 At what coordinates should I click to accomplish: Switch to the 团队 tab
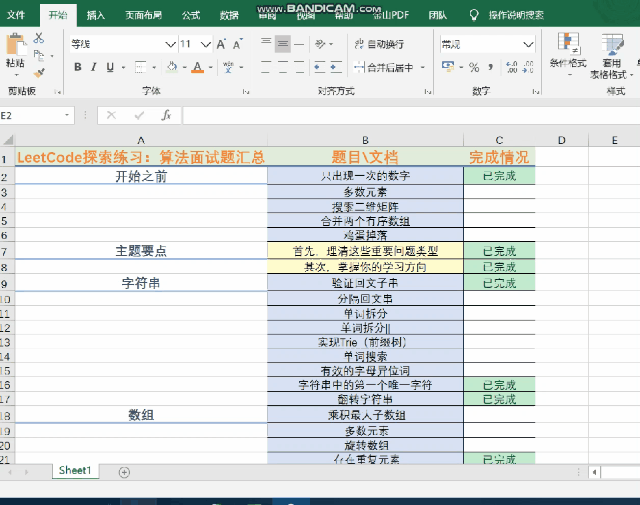pyautogui.click(x=438, y=15)
